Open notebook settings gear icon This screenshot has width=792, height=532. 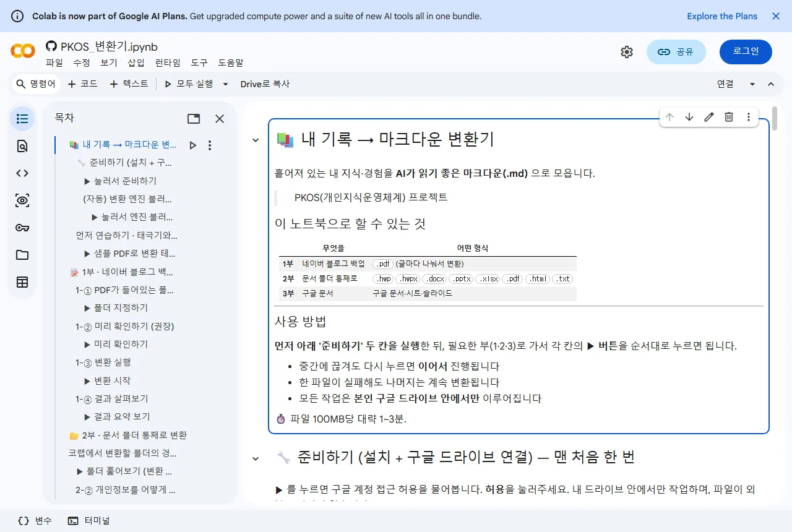627,52
